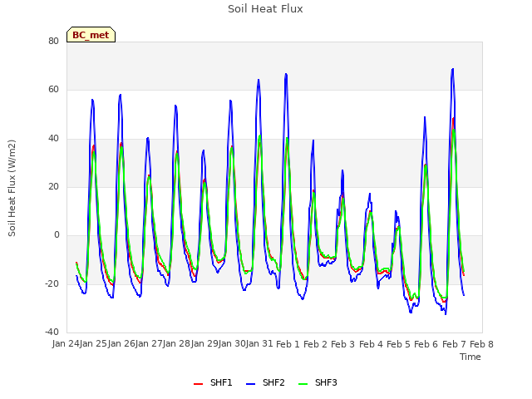Toggle the SHF1 series in the legend

click(213, 383)
